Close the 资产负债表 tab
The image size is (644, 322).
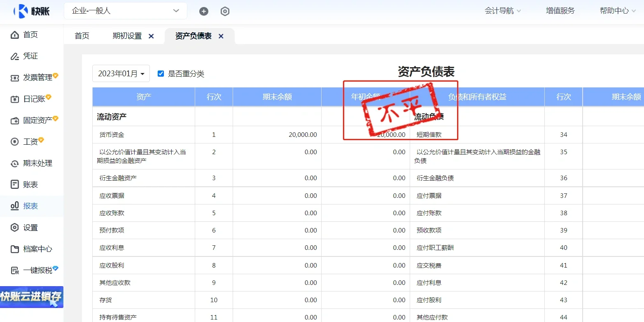[x=221, y=36]
